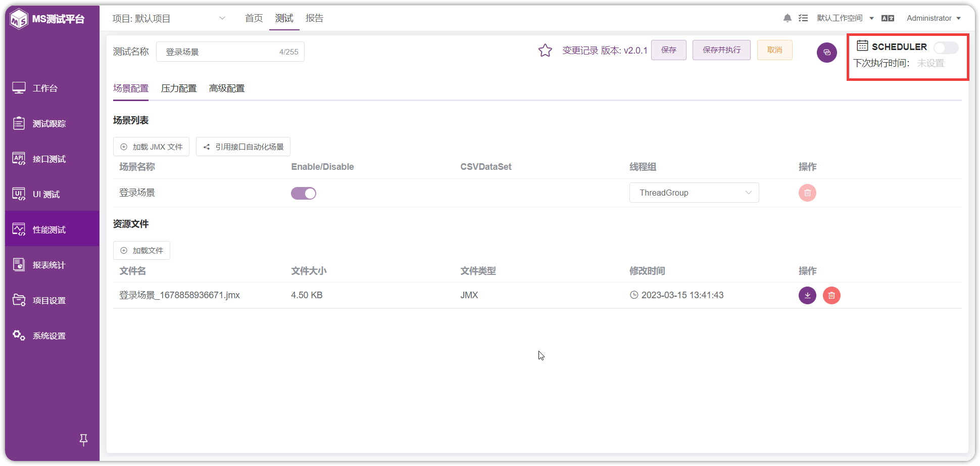Screen dimensions: 980x466
Task: Select the 测试 top menu
Action: click(x=284, y=18)
